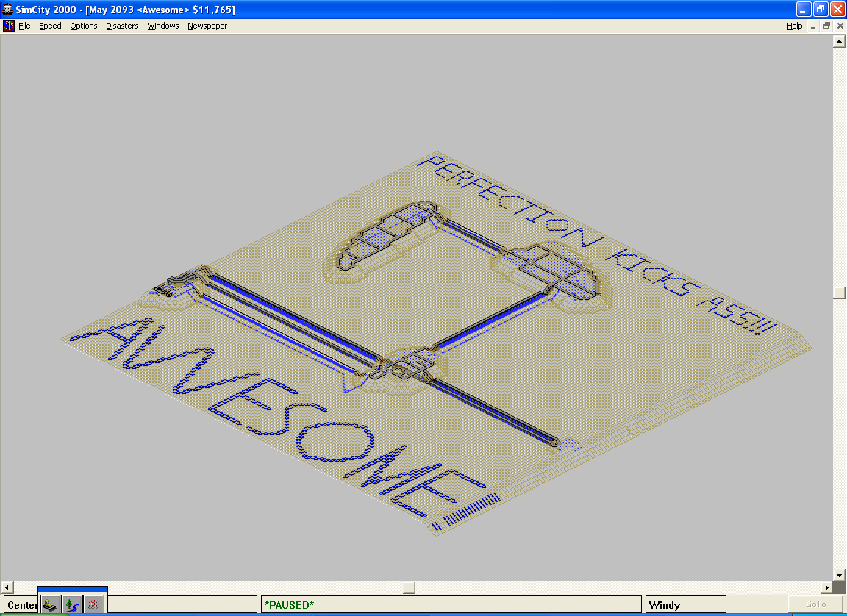Click the vertical scrollbar down arrow
Image resolution: width=847 pixels, height=616 pixels.
tap(839, 575)
